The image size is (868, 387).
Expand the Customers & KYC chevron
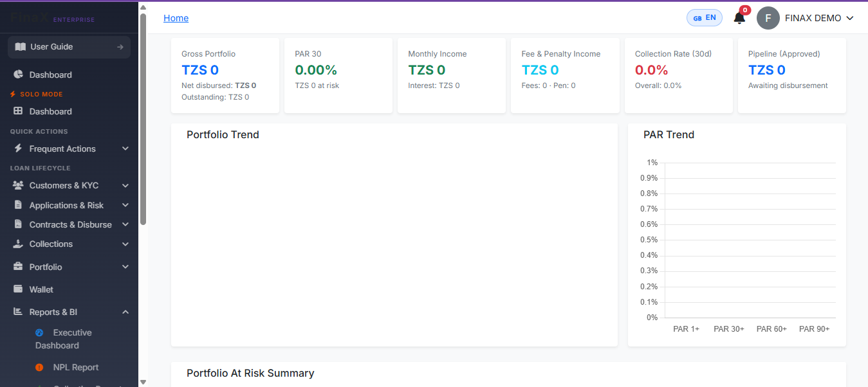tap(125, 185)
